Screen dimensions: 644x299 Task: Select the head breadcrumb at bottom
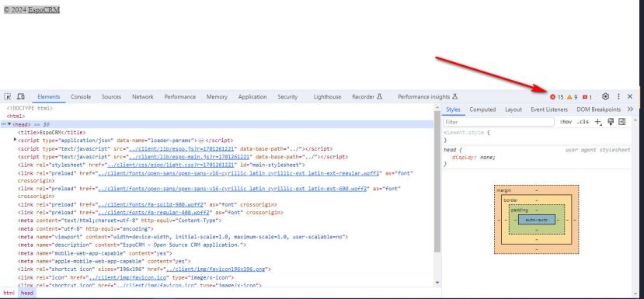[x=27, y=293]
